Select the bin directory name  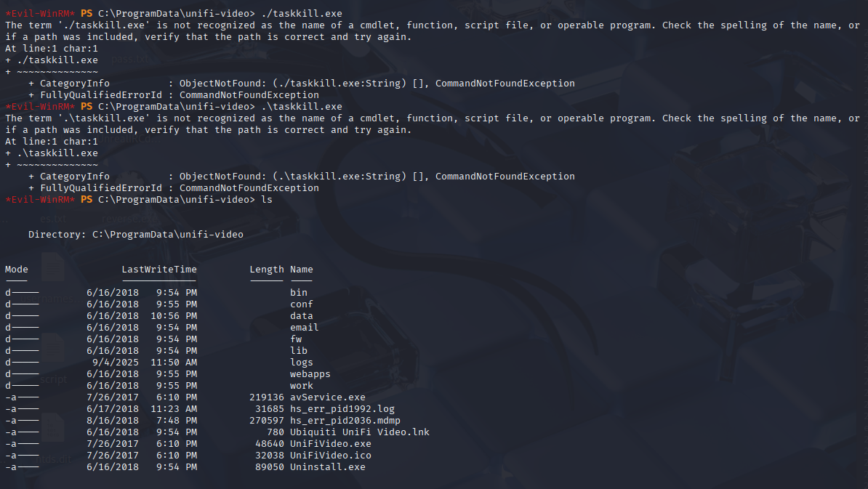298,293
